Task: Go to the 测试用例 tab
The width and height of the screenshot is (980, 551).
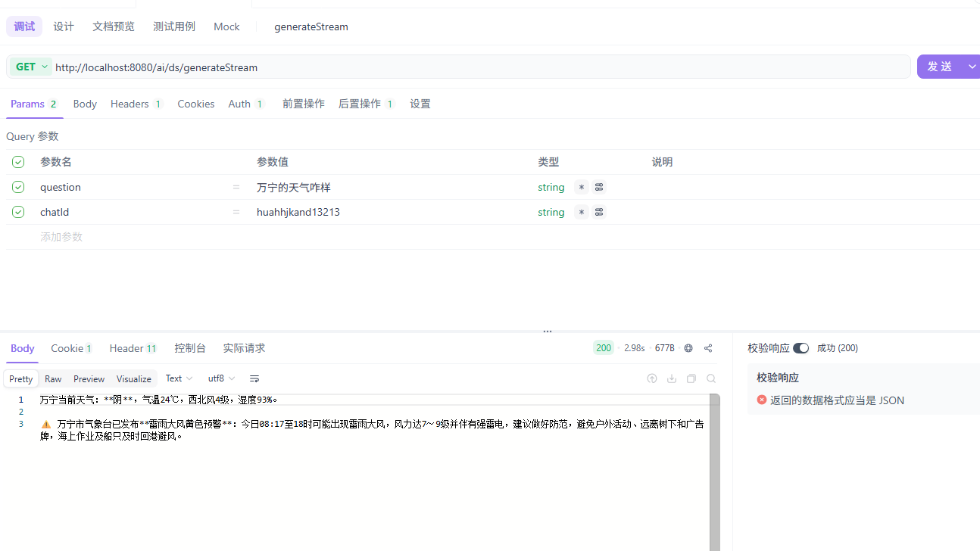Action: (x=174, y=26)
